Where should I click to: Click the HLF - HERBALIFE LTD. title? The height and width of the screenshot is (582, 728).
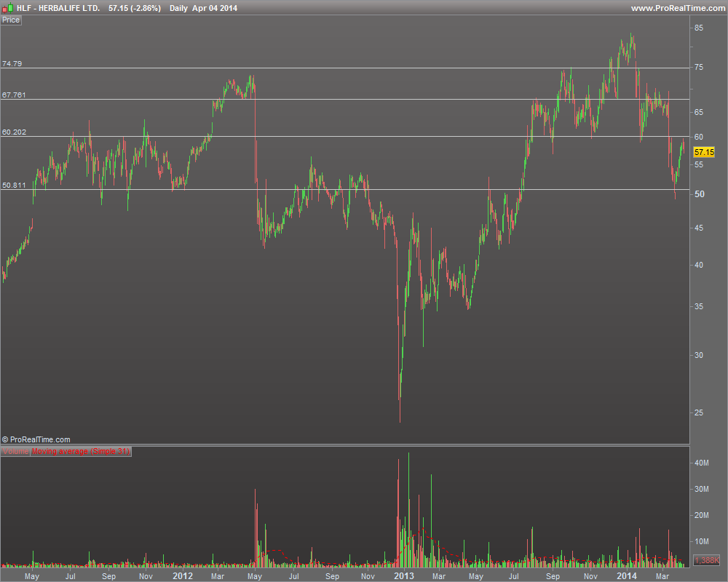pyautogui.click(x=58, y=8)
